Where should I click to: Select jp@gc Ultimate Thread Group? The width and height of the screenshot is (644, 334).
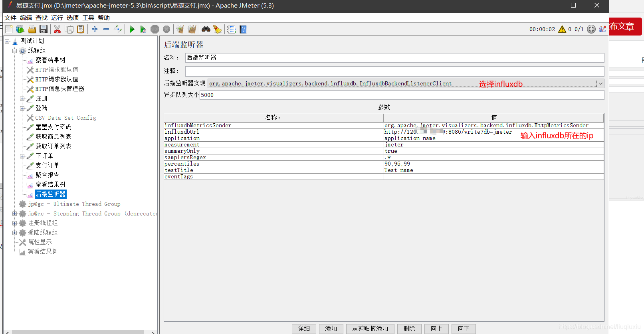(74, 204)
